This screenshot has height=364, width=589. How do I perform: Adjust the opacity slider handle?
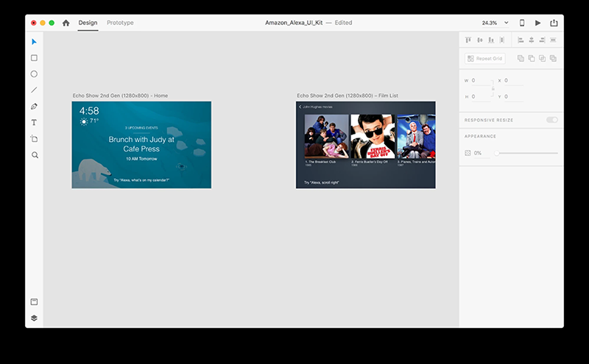(496, 153)
